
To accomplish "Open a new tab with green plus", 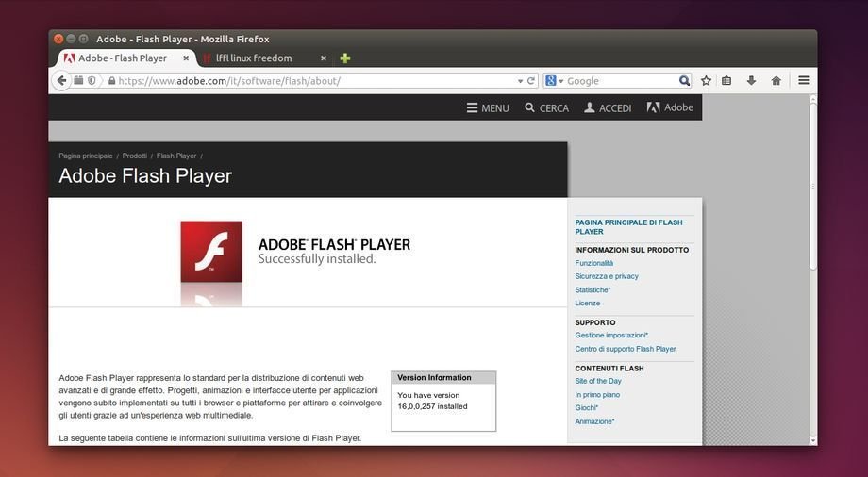I will (x=345, y=58).
